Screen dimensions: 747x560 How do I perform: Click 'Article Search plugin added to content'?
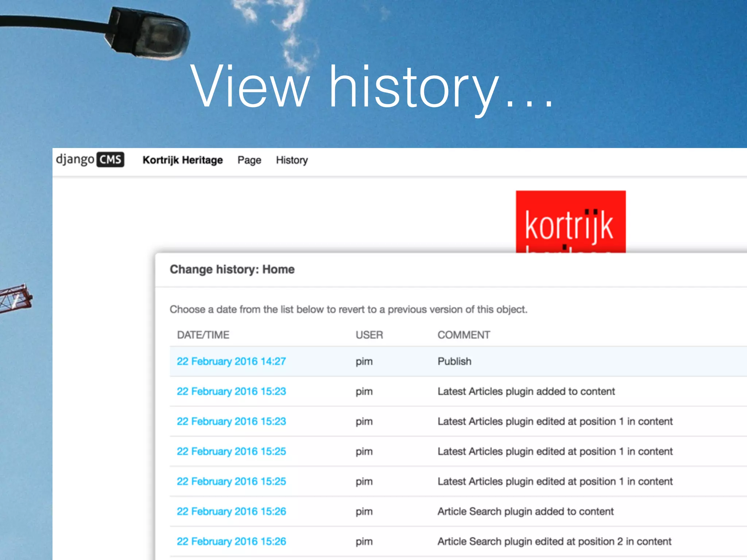[526, 511]
